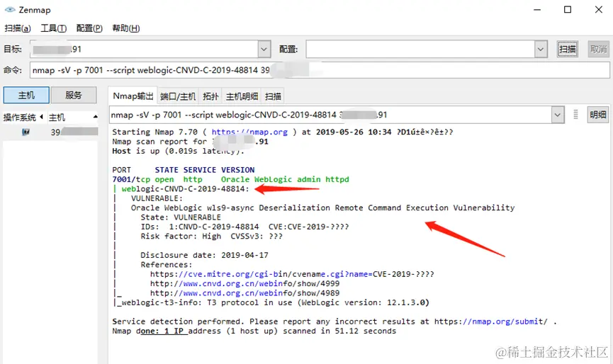Open the 工具(T) menu

tap(54, 28)
